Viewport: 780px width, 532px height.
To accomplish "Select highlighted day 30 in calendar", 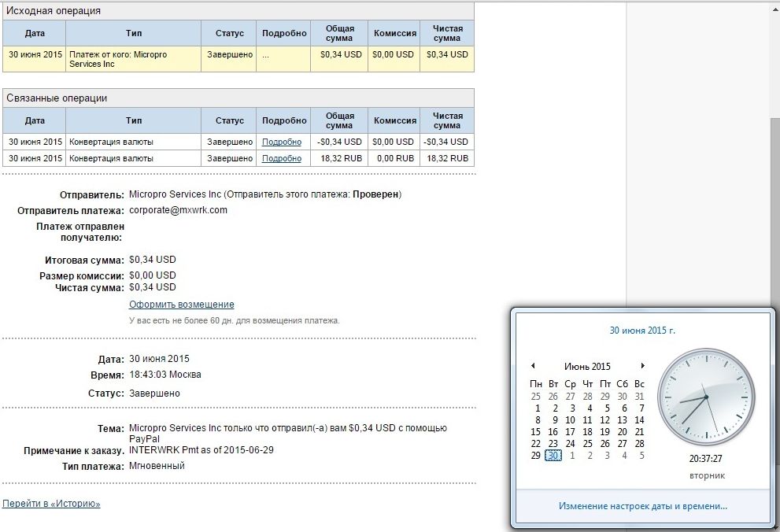I will click(x=553, y=456).
